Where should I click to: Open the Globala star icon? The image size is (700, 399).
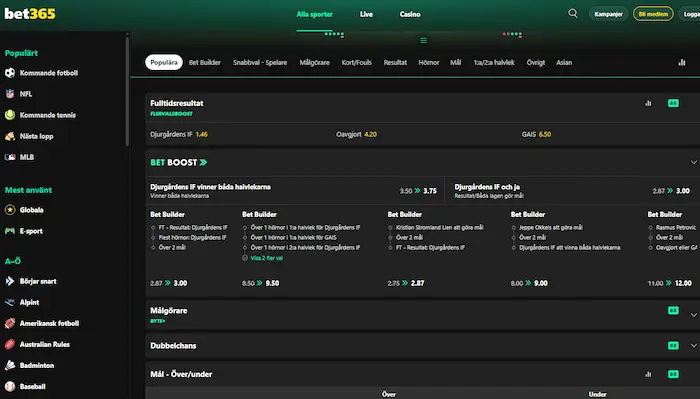point(10,210)
